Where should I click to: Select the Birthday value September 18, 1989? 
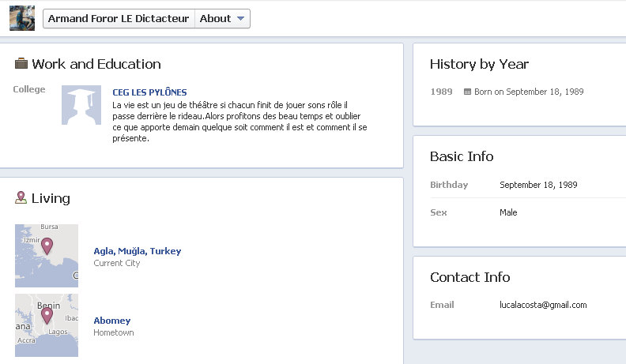(538, 185)
